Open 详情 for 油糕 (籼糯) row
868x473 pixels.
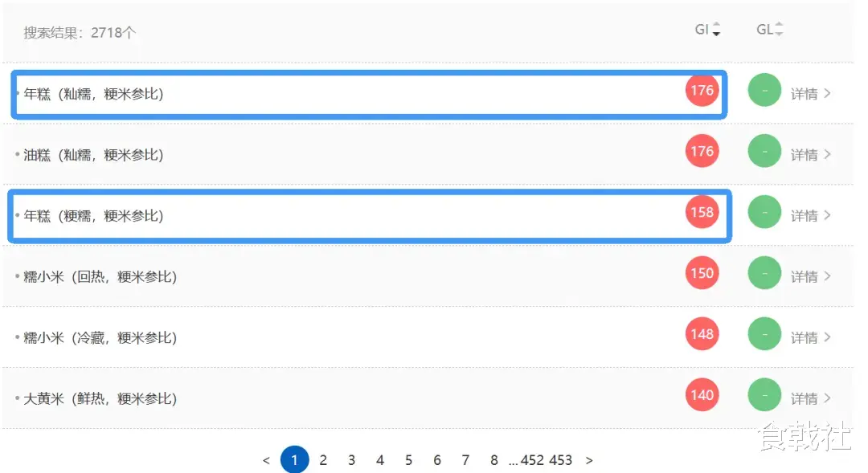[x=810, y=155]
